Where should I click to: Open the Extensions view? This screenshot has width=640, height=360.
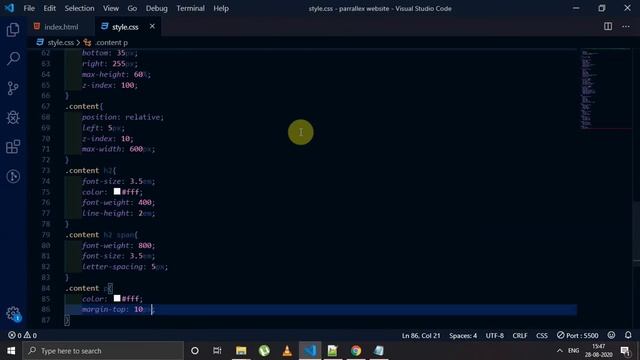pyautogui.click(x=13, y=147)
